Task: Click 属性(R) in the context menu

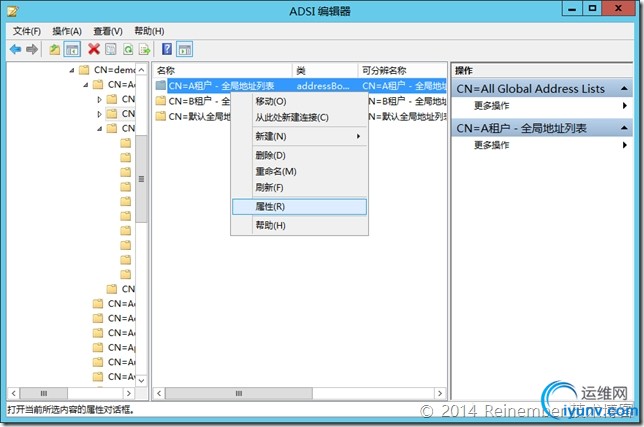Action: [x=299, y=207]
